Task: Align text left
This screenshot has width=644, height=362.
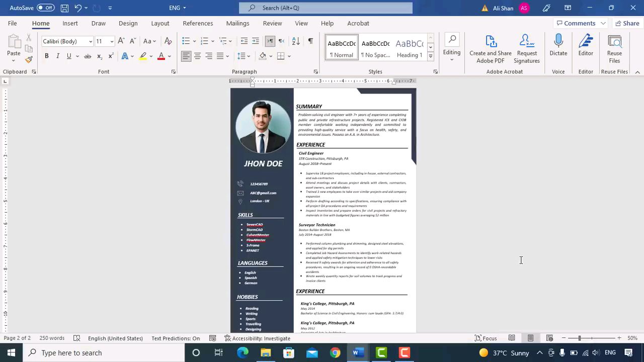Action: 186,56
